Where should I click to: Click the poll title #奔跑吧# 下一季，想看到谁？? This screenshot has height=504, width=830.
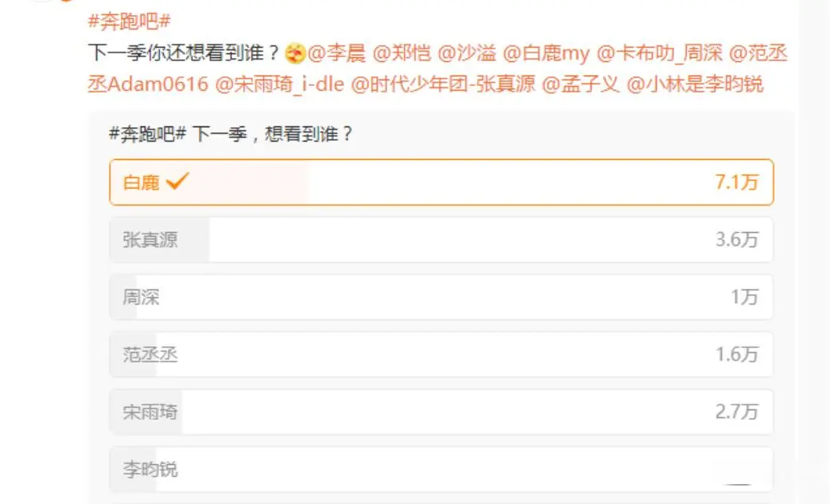[x=231, y=134]
